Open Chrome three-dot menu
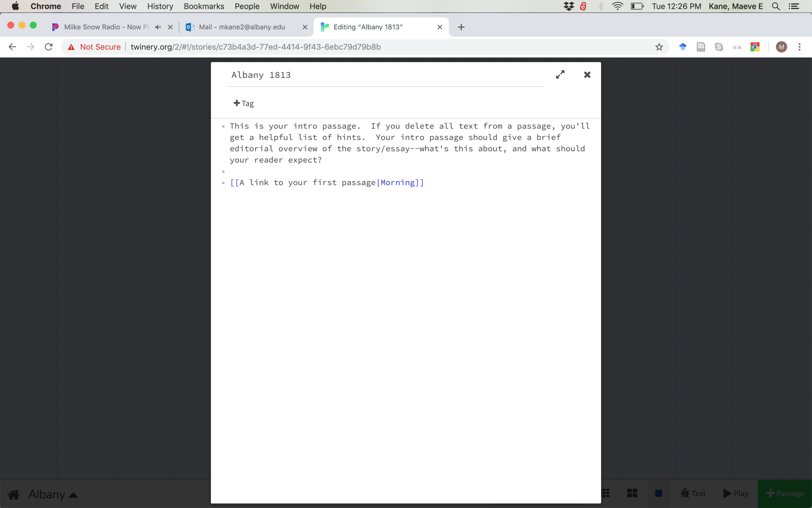The image size is (812, 508). click(800, 47)
